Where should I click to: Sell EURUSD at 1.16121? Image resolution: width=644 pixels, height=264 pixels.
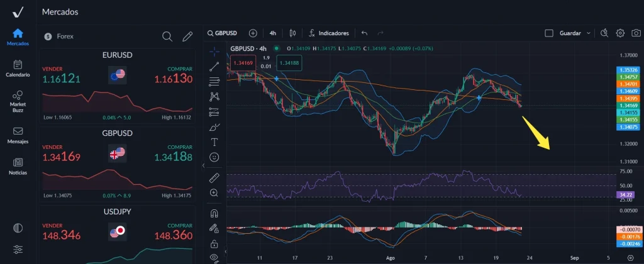pos(61,75)
